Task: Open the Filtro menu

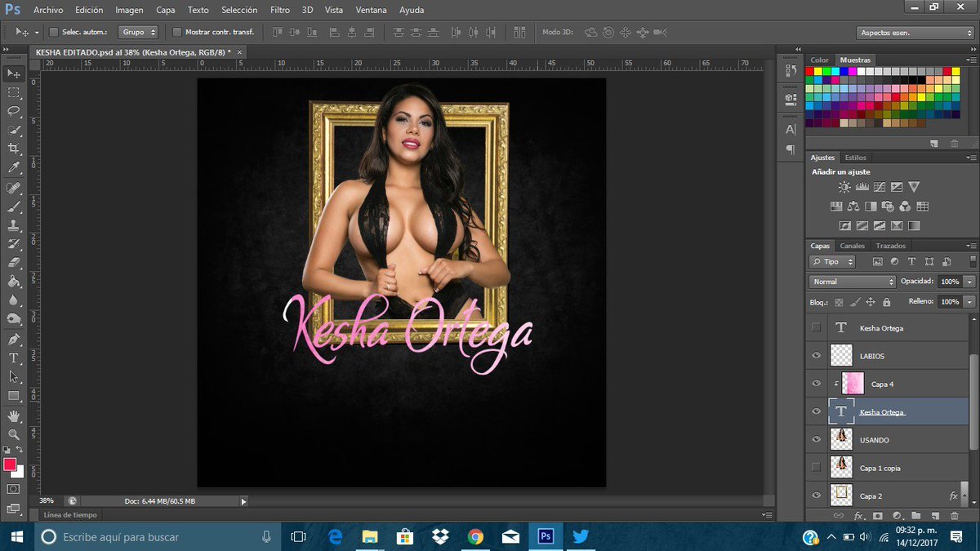Action: (280, 10)
